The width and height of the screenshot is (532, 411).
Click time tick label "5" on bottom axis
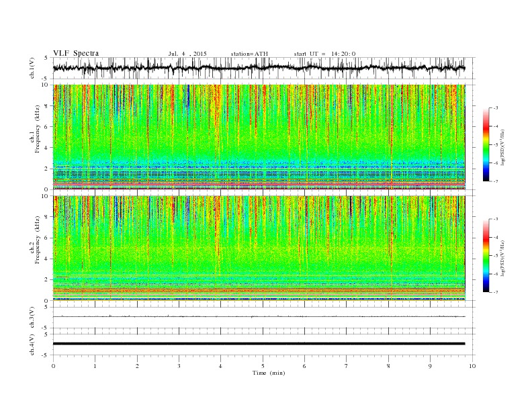tap(263, 366)
